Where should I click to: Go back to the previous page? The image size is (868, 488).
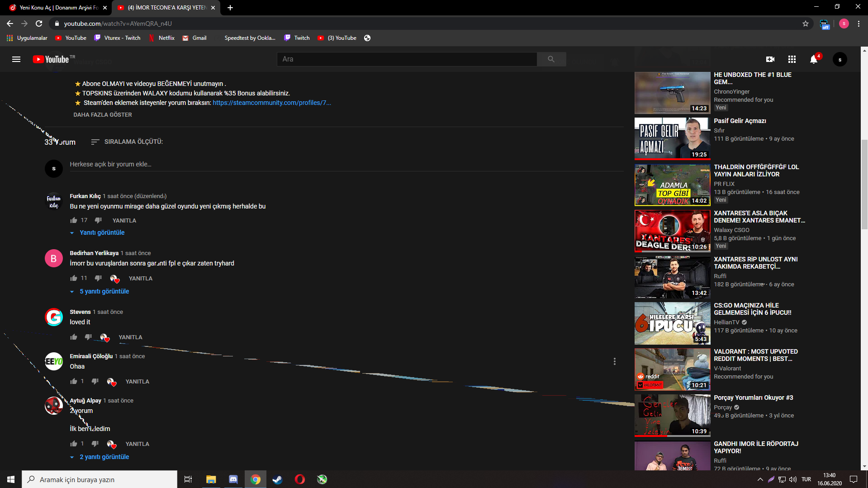pyautogui.click(x=10, y=24)
